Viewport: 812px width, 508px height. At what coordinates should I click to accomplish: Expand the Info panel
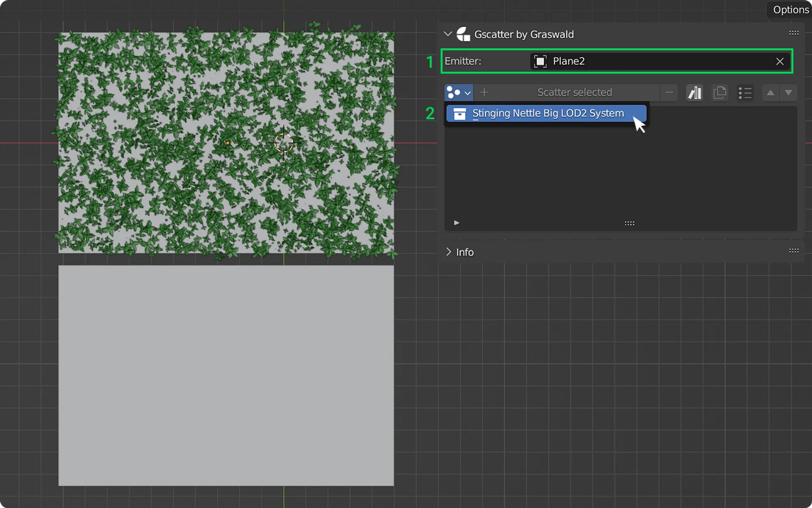coord(448,252)
